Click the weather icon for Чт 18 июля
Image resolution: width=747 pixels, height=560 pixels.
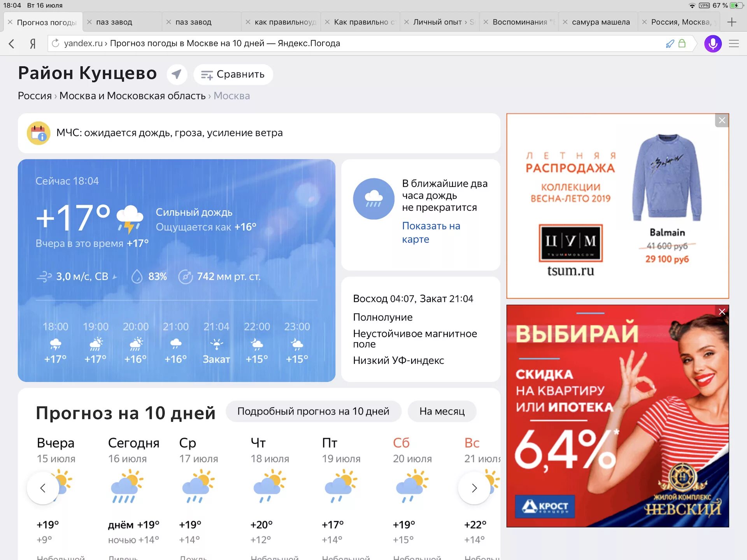pyautogui.click(x=270, y=486)
